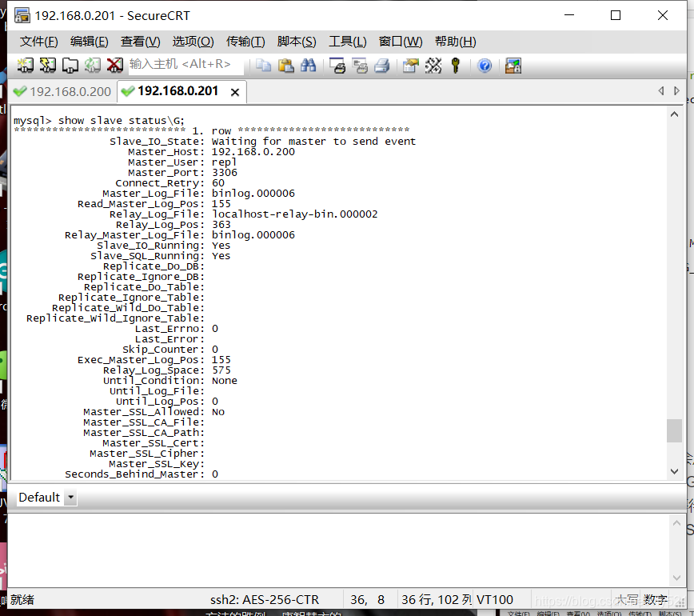Screen dimensions: 694x616
Task: Click the Find binoculars icon
Action: pyautogui.click(x=309, y=66)
